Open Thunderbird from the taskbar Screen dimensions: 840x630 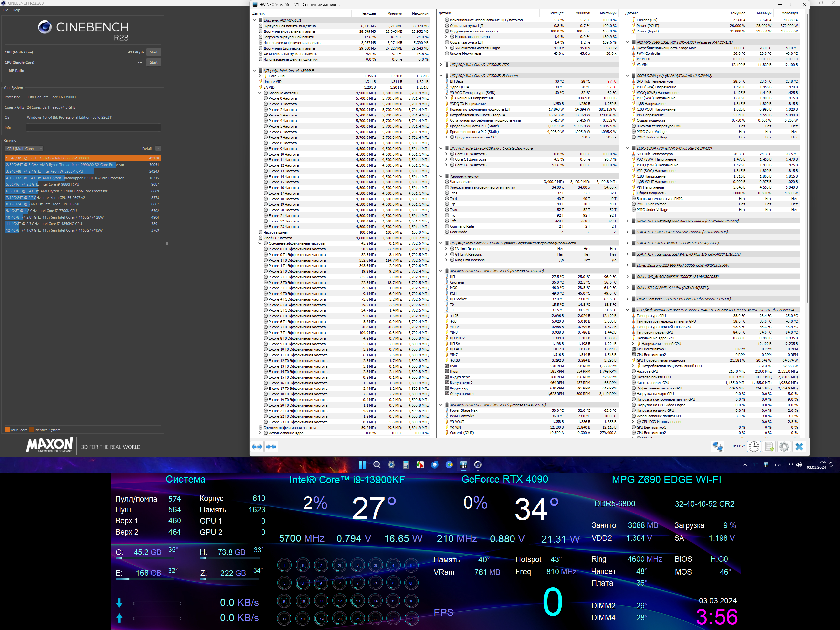tap(435, 464)
